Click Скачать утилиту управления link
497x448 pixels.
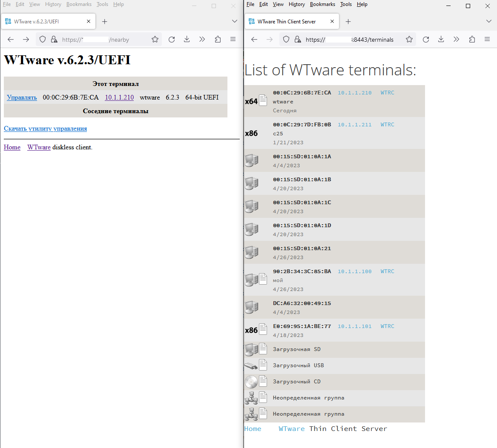46,128
